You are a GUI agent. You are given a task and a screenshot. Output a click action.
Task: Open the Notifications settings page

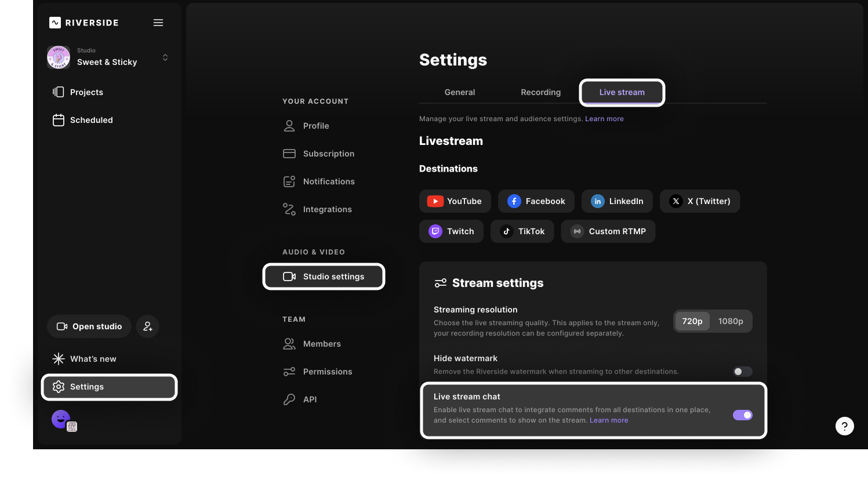coord(319,181)
